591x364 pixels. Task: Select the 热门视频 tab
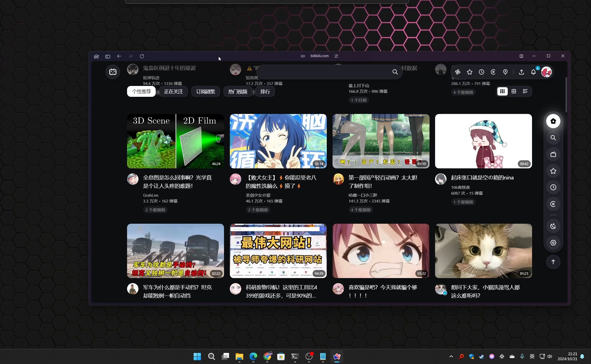click(x=238, y=92)
